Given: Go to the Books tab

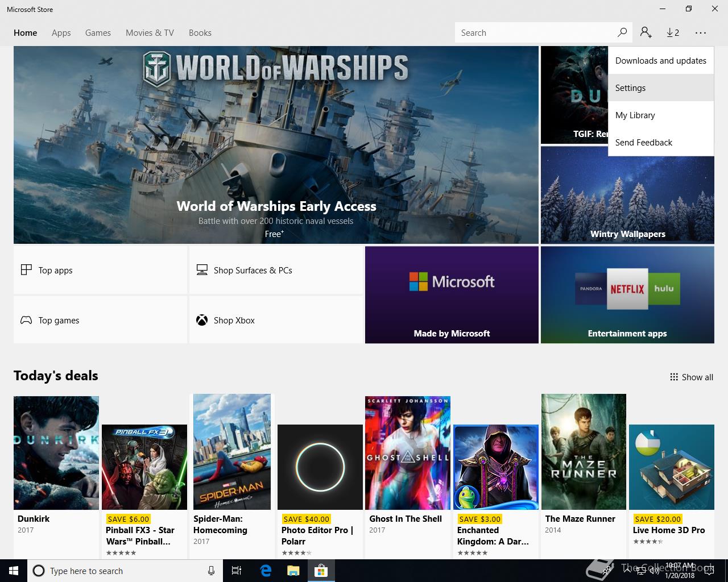Looking at the screenshot, I should pos(200,32).
